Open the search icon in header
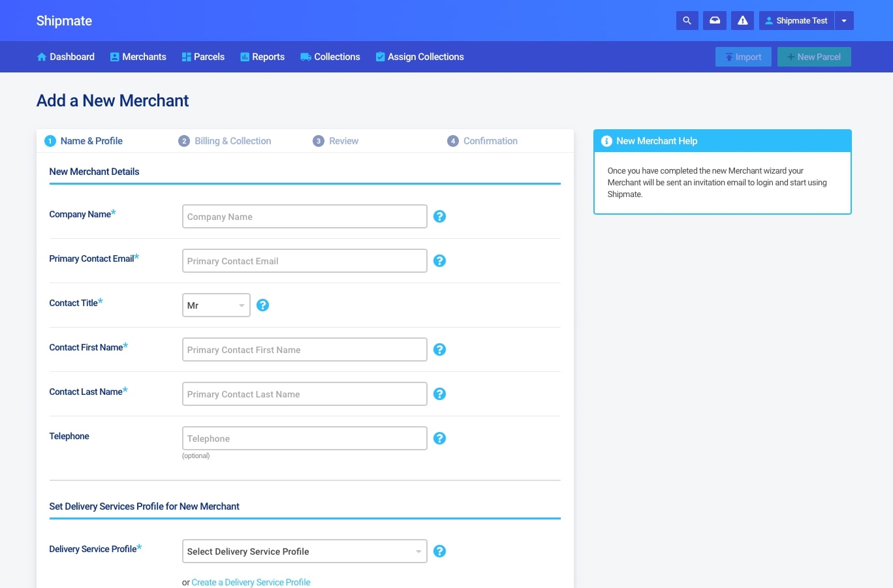893x588 pixels. point(687,21)
